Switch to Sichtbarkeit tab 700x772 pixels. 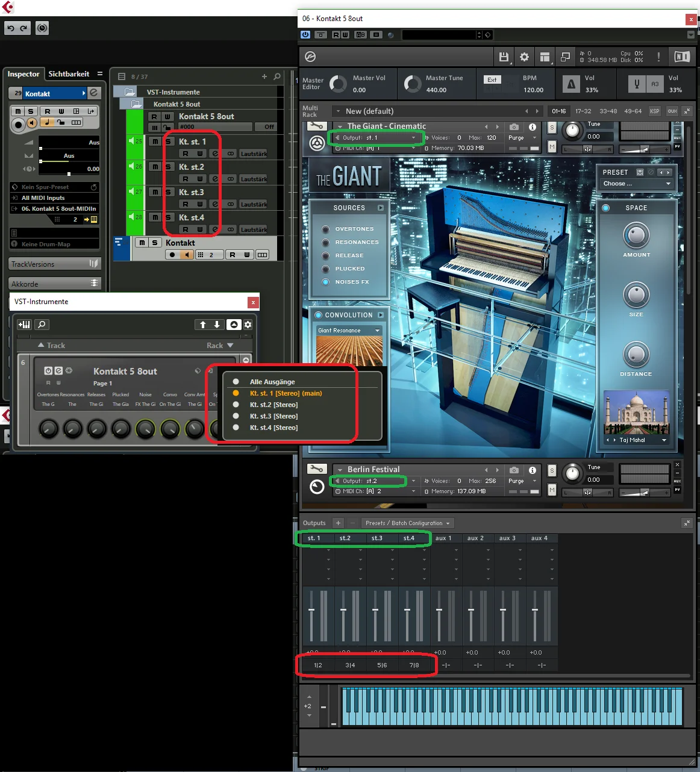(69, 74)
